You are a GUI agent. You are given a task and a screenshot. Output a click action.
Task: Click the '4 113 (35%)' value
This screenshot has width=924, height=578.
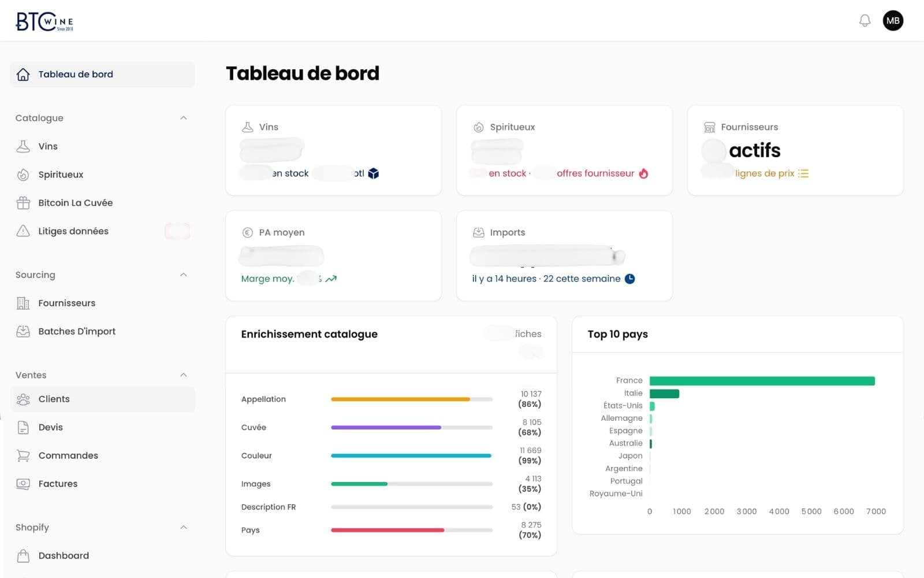[x=530, y=484]
